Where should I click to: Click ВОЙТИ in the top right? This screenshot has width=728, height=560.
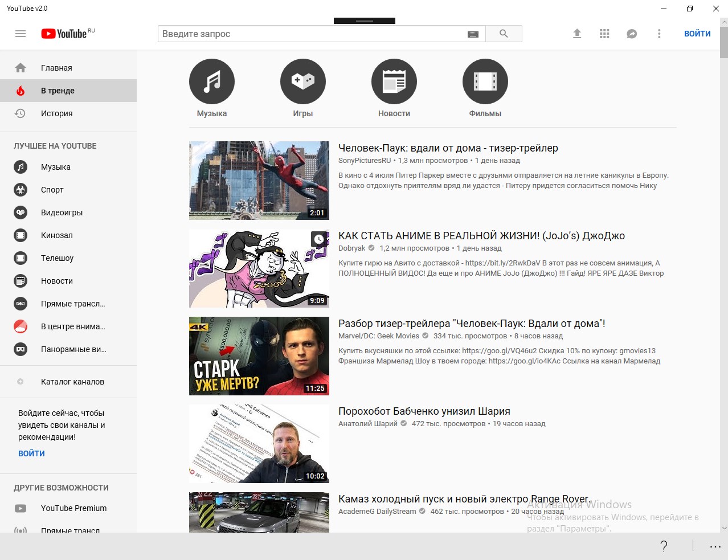pos(697,34)
